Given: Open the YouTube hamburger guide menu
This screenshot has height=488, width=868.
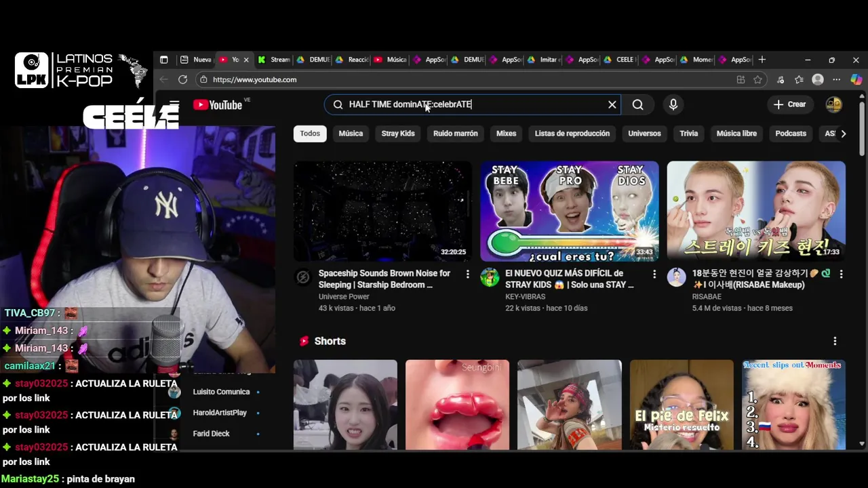Looking at the screenshot, I should point(174,104).
